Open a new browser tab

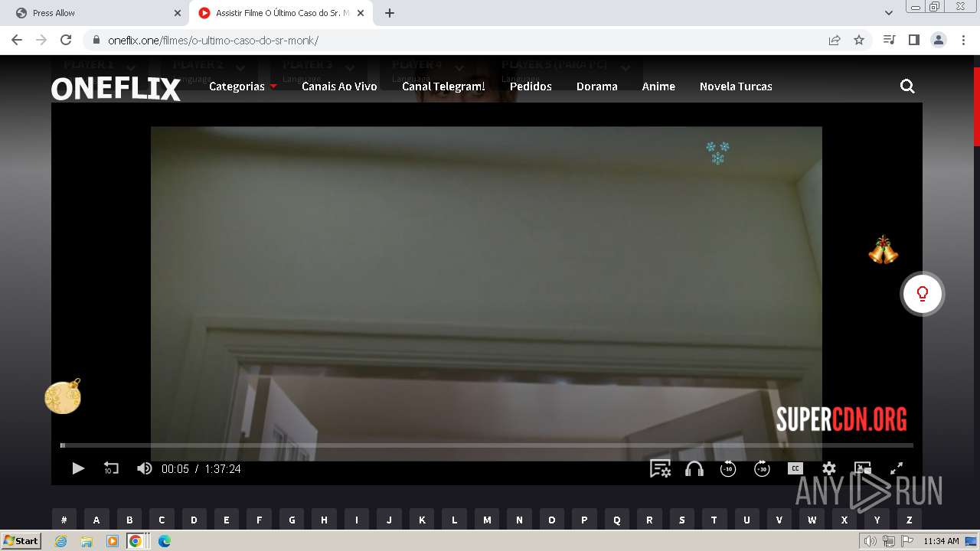point(389,13)
